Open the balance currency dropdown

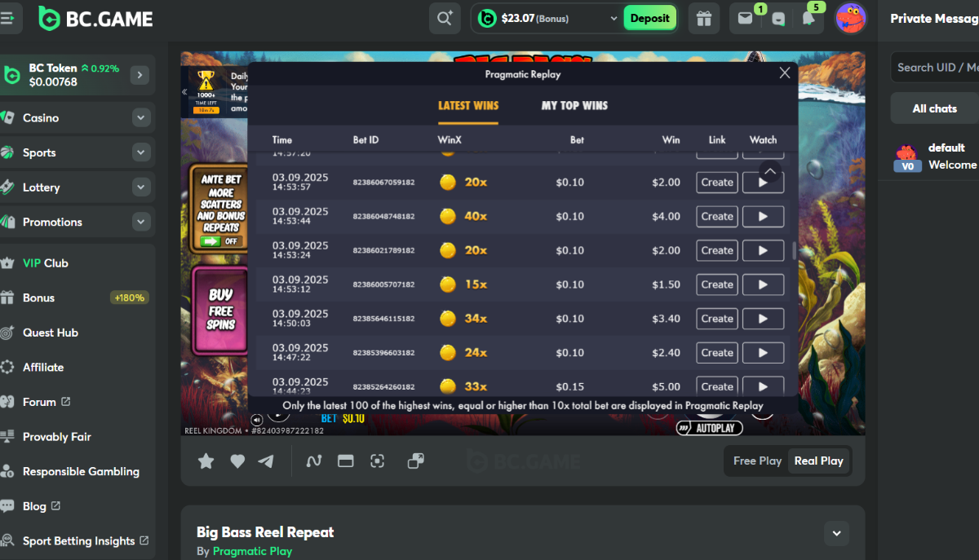point(614,19)
